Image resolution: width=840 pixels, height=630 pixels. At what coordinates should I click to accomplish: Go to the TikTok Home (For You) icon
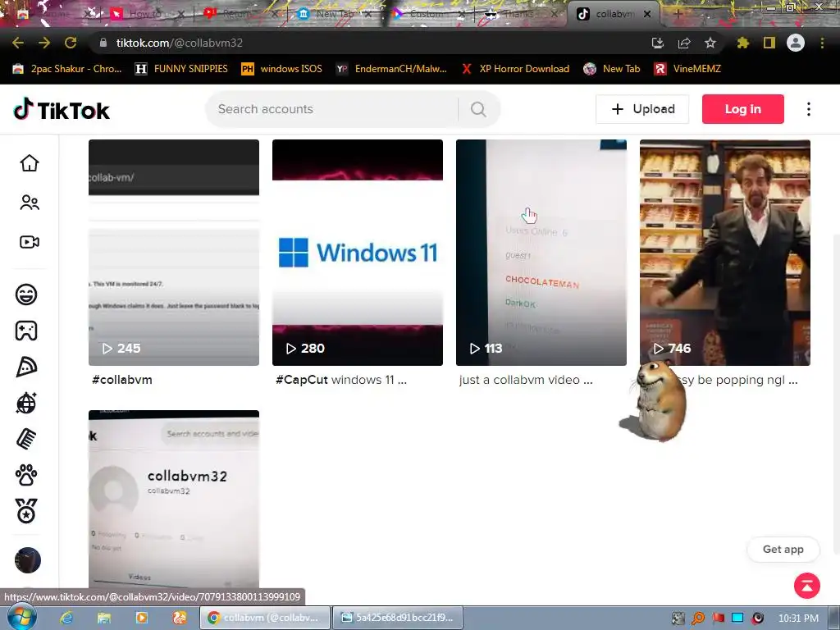(x=30, y=163)
